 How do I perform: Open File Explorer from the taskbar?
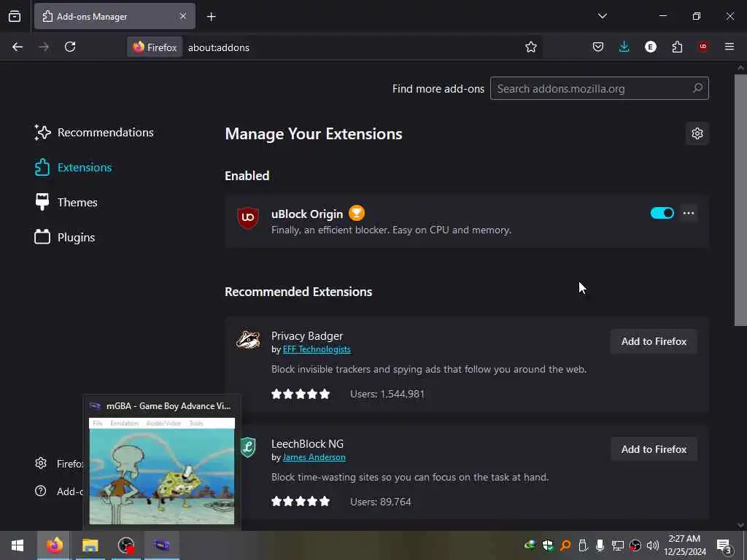(90, 545)
